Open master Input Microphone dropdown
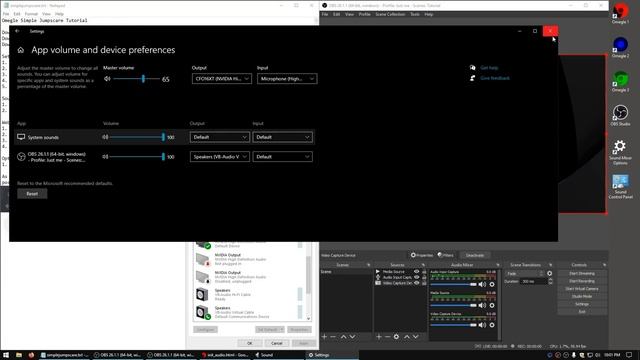 tap(287, 79)
